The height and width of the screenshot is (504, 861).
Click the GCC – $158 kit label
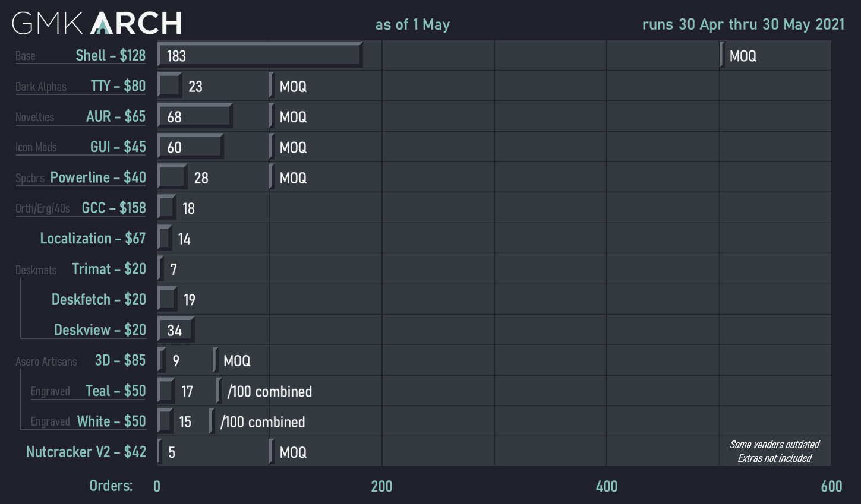(x=113, y=208)
